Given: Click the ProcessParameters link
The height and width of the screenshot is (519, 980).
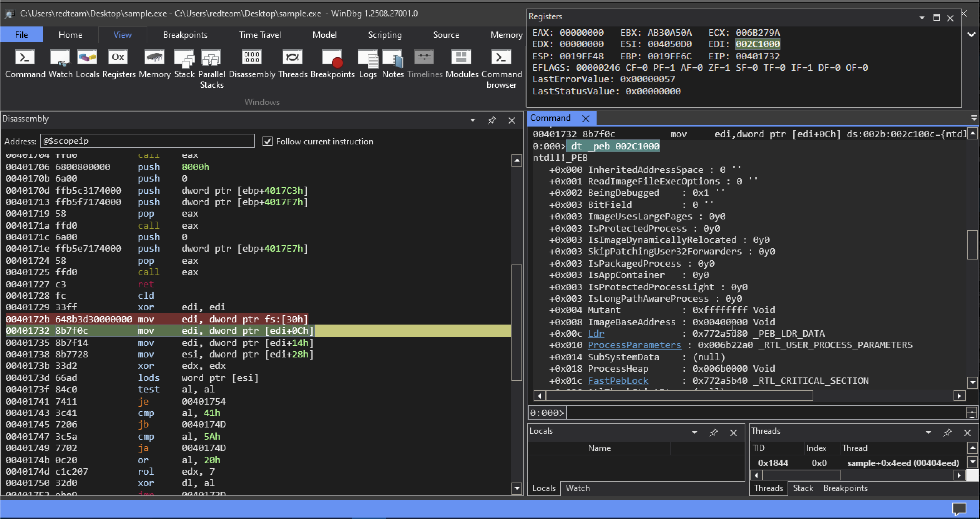Looking at the screenshot, I should [634, 345].
